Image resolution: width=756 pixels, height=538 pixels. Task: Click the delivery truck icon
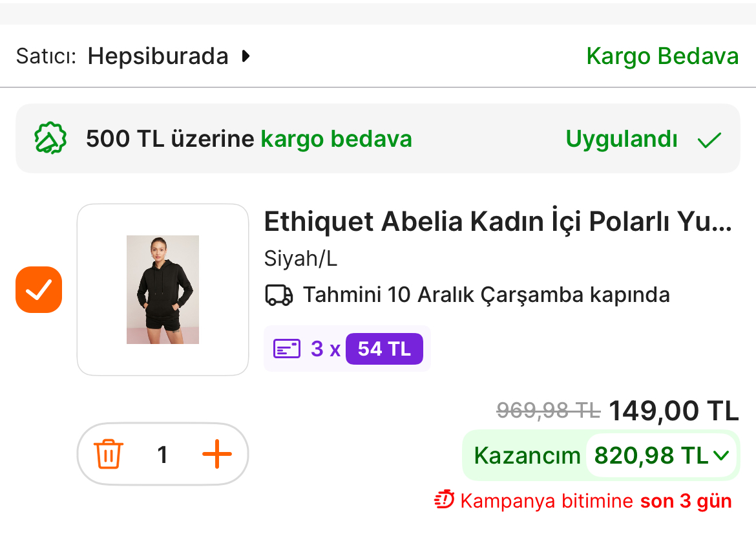coord(279,295)
